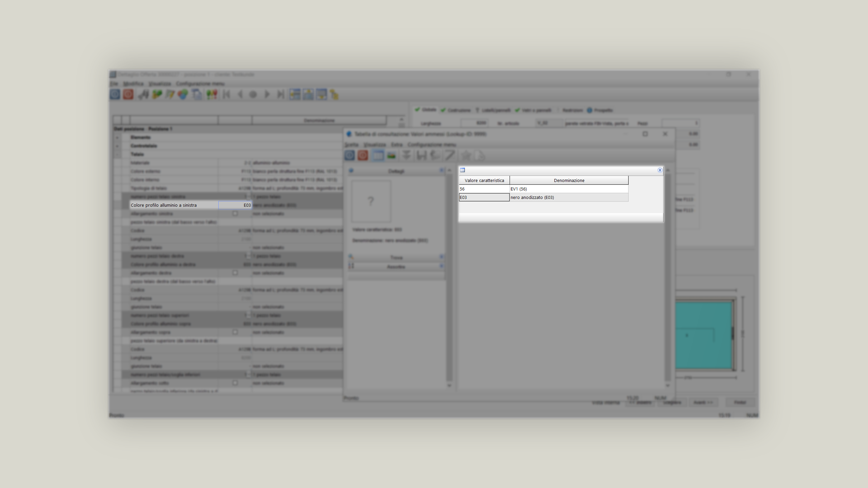Viewport: 868px width, 488px height.
Task: Click the E03 field next to Colore profilo alluminio a sinistra
Action: click(235, 205)
